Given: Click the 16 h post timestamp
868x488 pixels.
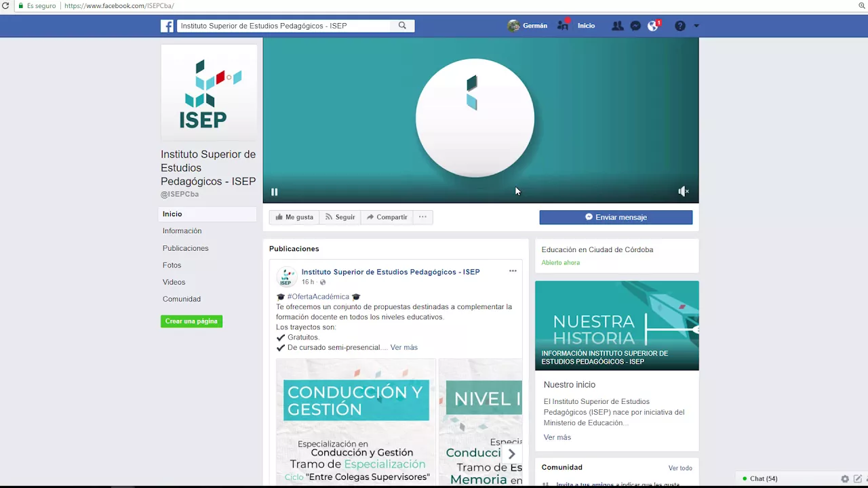Looking at the screenshot, I should pos(308,282).
